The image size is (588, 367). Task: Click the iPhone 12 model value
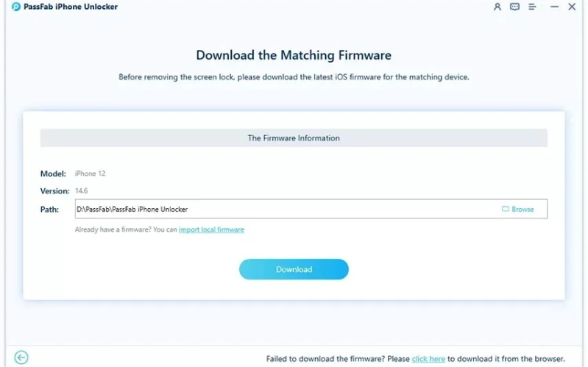coord(90,174)
